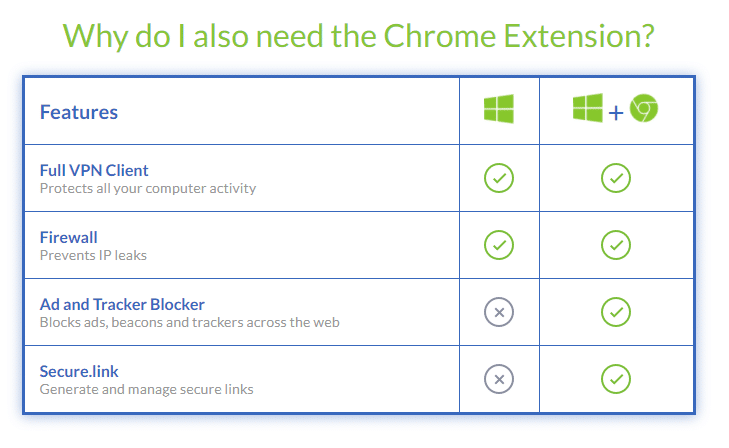This screenshot has width=729, height=448.
Task: Click the 'Why do I also need the Chrome Extension?' heading
Action: (x=358, y=36)
